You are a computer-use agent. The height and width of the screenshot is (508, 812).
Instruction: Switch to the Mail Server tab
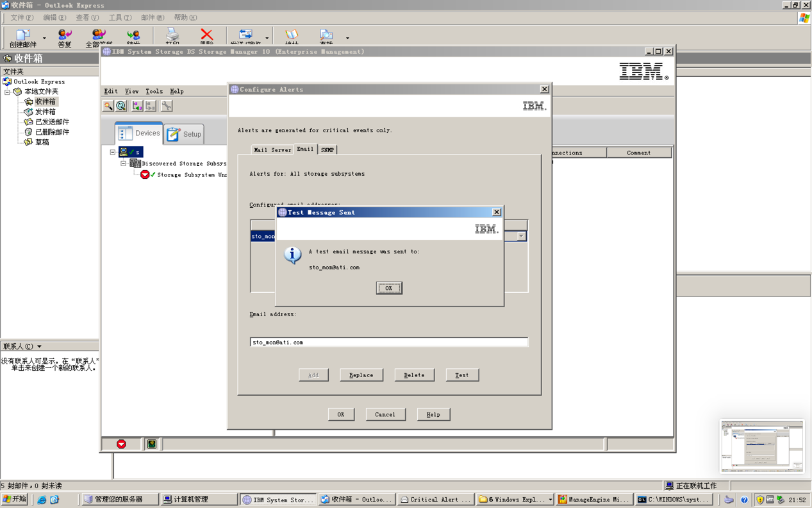click(x=272, y=149)
